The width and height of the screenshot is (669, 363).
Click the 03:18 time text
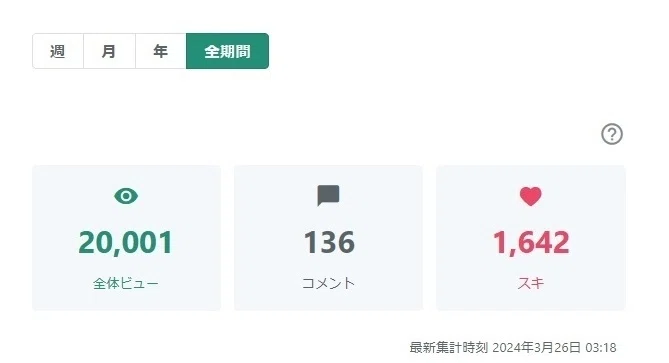(x=601, y=348)
